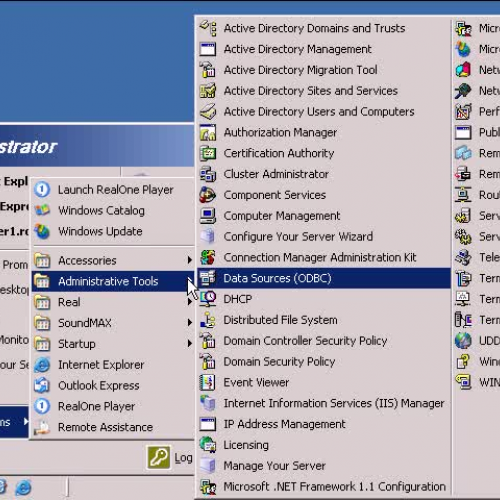
Task: Click the Publ entry in right column
Action: point(477,132)
